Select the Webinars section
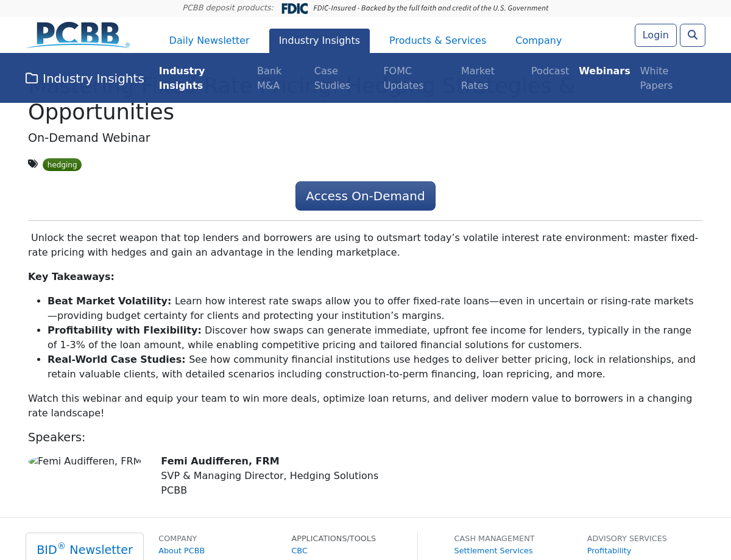Viewport: 731px width, 560px height. tap(604, 71)
